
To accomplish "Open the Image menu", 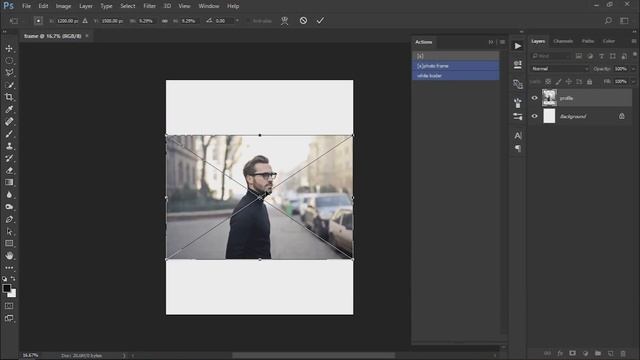I will click(63, 6).
